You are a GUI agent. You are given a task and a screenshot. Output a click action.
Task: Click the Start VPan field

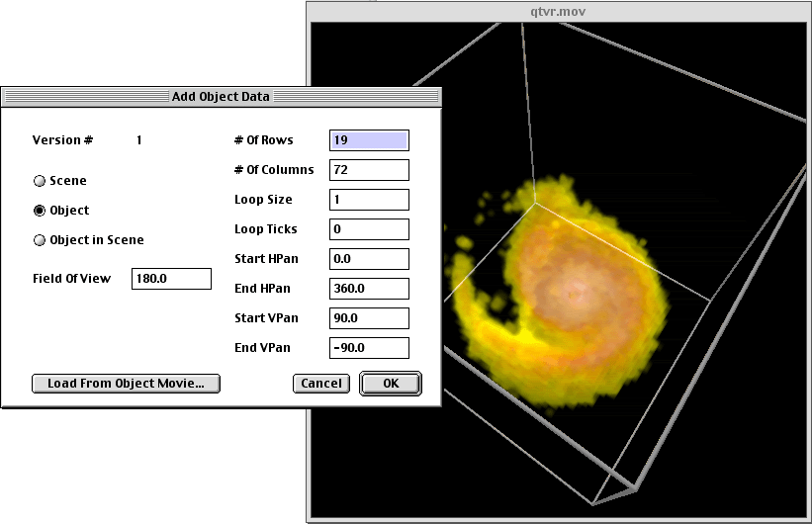(x=369, y=318)
